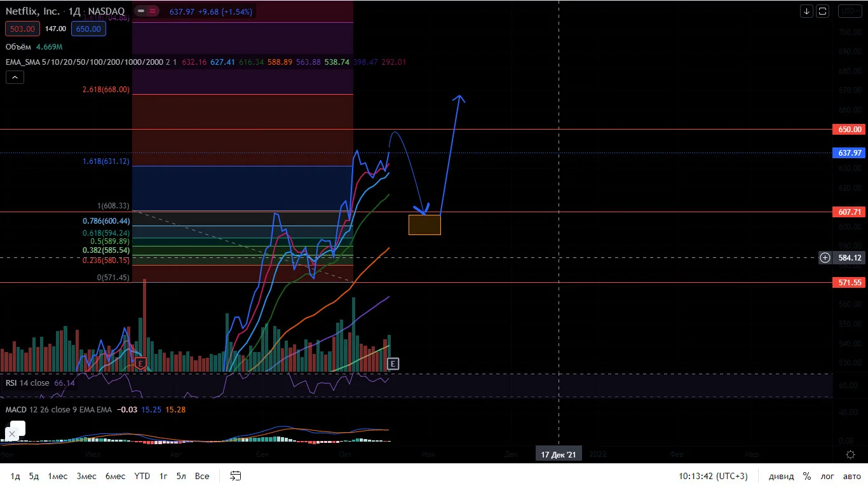Click the chart settings gear icon
This screenshot has height=488, width=868.
(851, 454)
